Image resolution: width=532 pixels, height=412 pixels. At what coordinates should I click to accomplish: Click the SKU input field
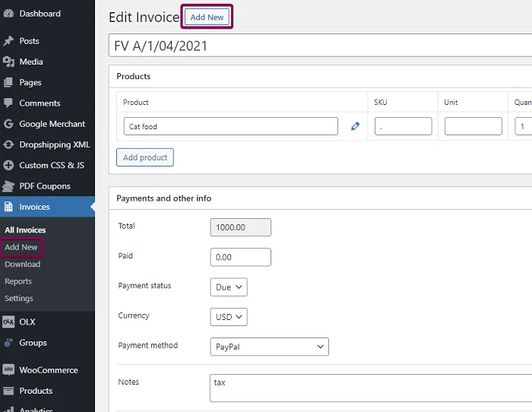point(403,126)
